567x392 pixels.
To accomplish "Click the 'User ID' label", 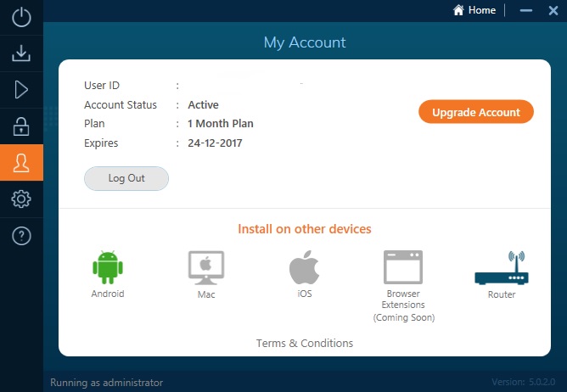I will 102,86.
